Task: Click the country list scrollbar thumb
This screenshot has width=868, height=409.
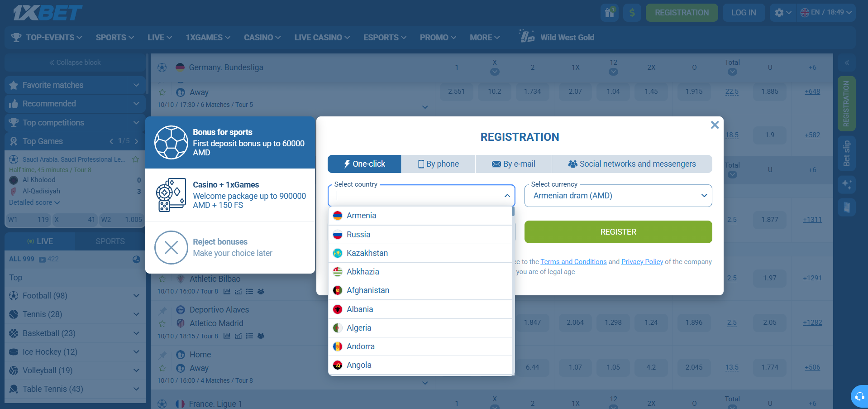Action: click(513, 211)
